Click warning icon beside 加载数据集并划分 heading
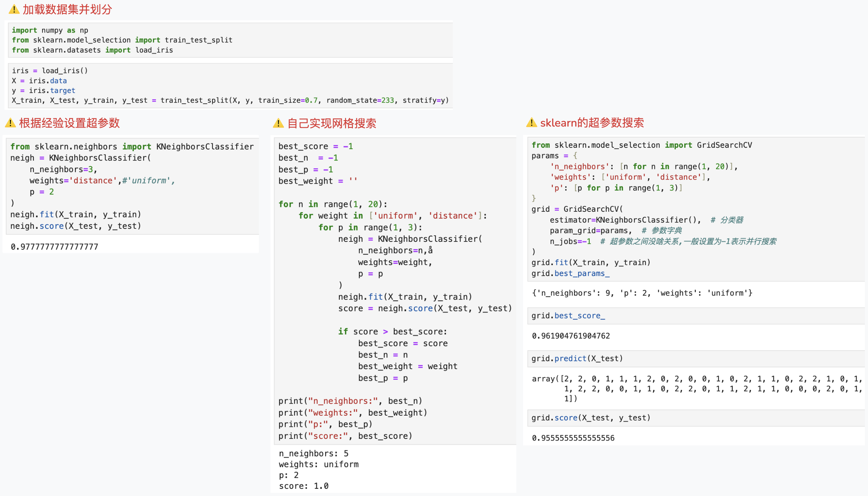 pos(14,10)
